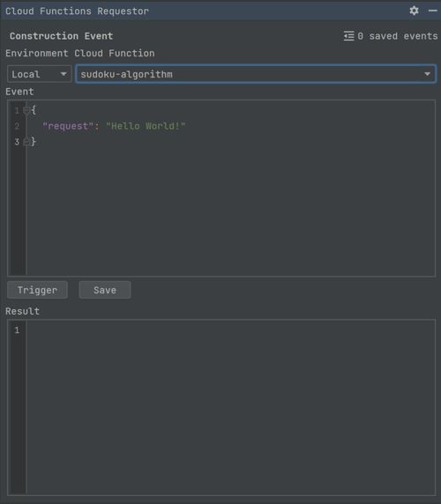Image resolution: width=441 pixels, height=504 pixels.
Task: Open the saved events list icon
Action: [x=348, y=35]
